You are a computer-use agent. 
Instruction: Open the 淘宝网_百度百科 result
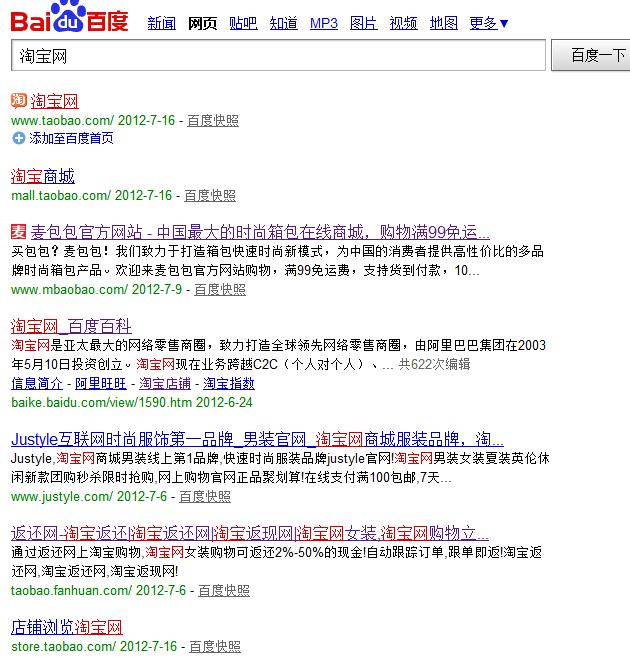[71, 326]
